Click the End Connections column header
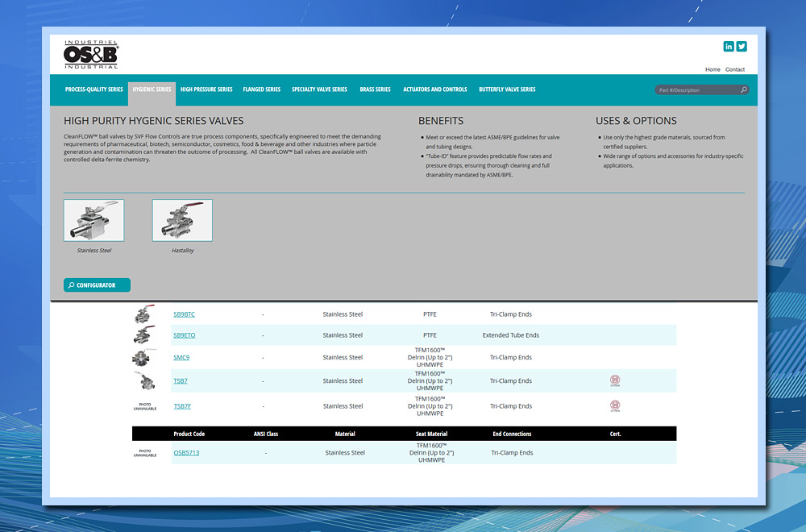 512,434
